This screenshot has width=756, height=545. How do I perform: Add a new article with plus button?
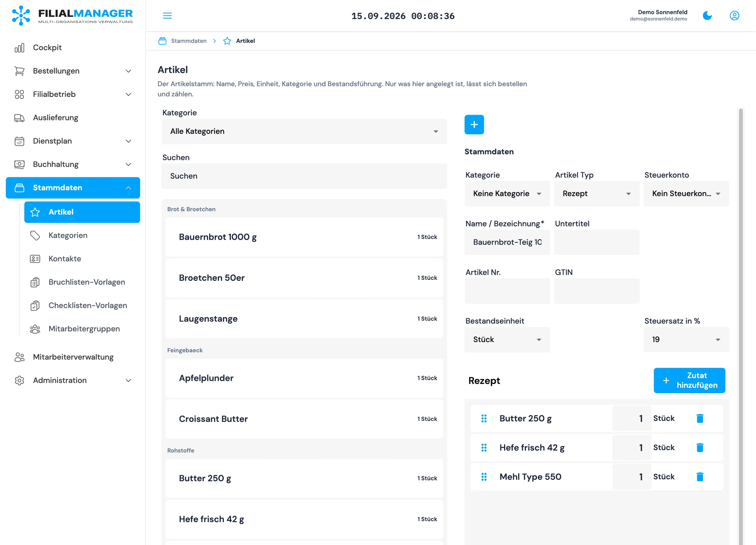[474, 125]
